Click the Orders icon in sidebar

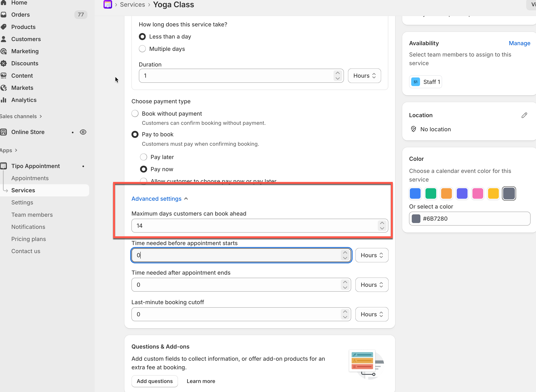point(4,15)
